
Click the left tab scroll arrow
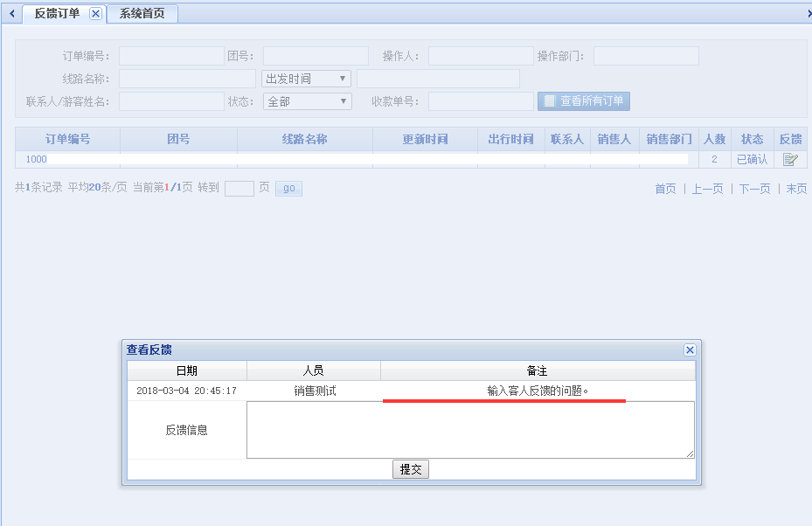tap(12, 13)
